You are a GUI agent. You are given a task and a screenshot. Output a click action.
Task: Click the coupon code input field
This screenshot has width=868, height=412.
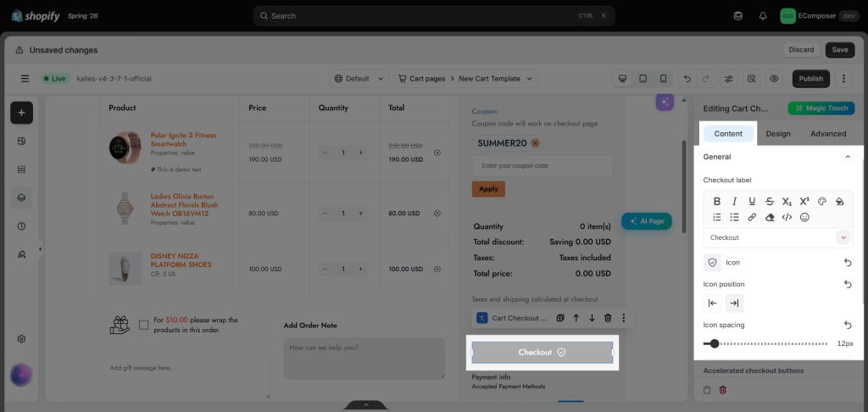[542, 165]
